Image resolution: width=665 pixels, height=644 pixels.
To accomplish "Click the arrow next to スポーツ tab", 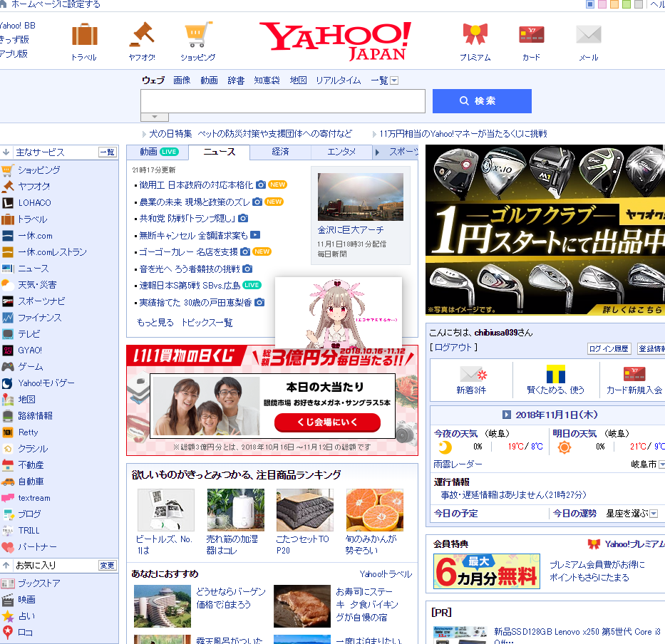I will (377, 152).
